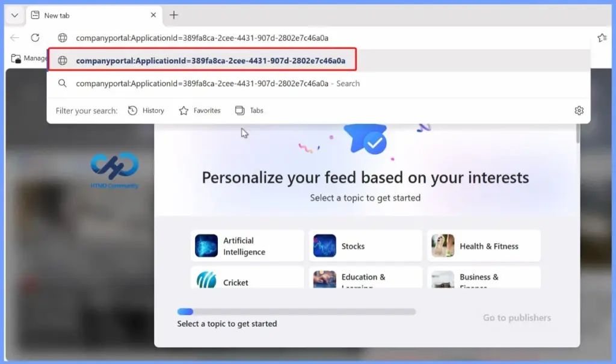Viewport: 616px width, 364px height.
Task: Click the address bar URL text
Action: click(x=202, y=38)
